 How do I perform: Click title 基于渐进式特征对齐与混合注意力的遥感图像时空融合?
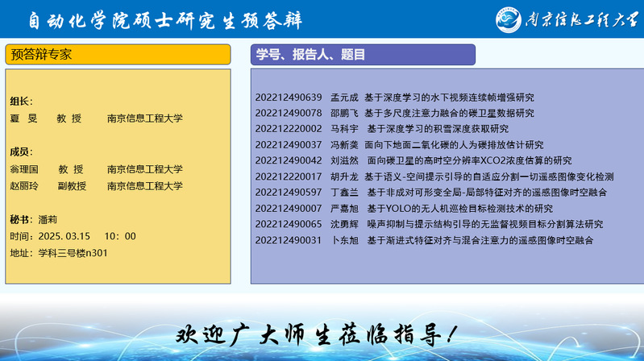click(480, 240)
